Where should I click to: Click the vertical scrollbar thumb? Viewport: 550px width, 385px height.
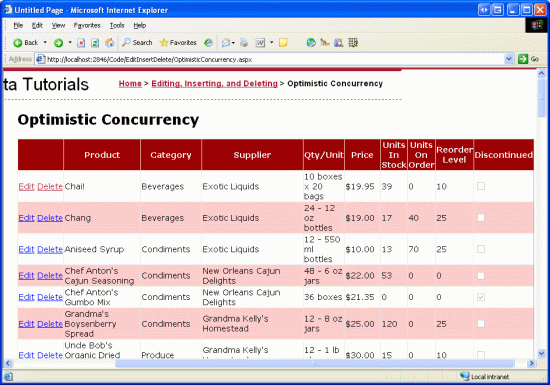point(542,98)
